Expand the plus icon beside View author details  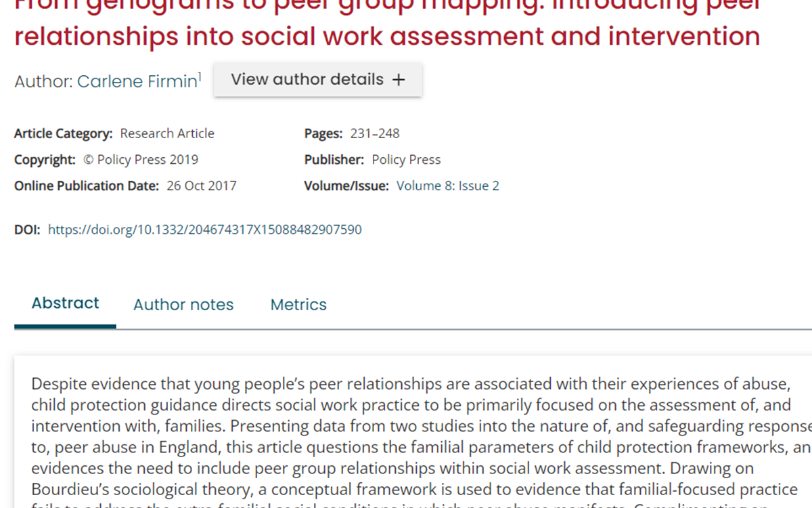(x=399, y=80)
